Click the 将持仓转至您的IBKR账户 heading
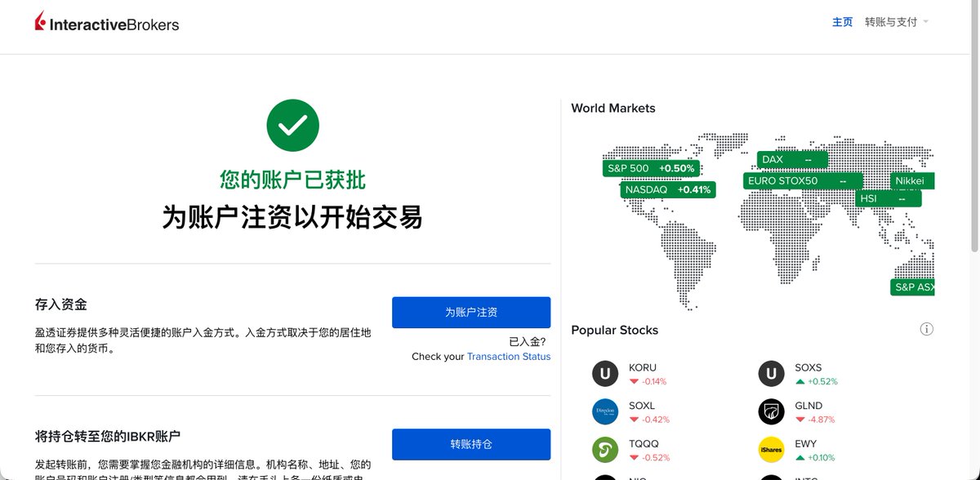This screenshot has width=980, height=480. click(108, 436)
